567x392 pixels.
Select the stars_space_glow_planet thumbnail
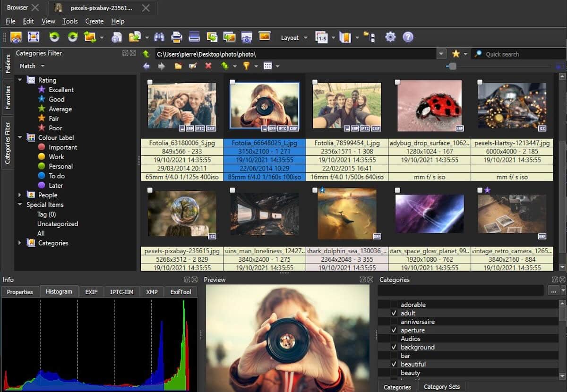(430, 214)
